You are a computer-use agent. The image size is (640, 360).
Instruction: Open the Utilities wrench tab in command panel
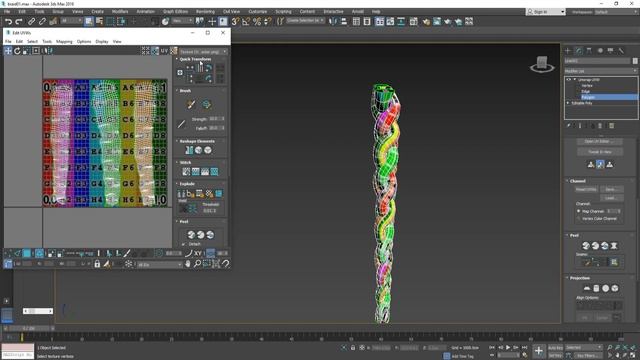621,51
